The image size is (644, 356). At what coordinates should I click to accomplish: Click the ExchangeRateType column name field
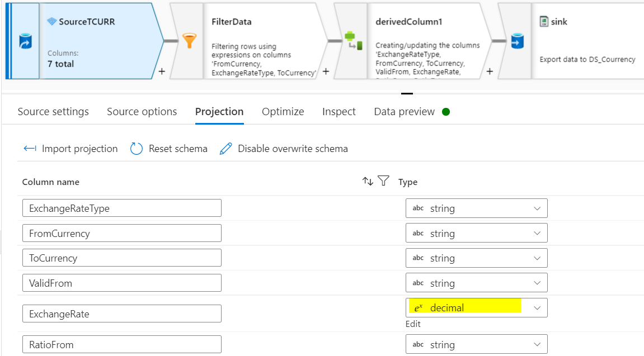pyautogui.click(x=121, y=208)
